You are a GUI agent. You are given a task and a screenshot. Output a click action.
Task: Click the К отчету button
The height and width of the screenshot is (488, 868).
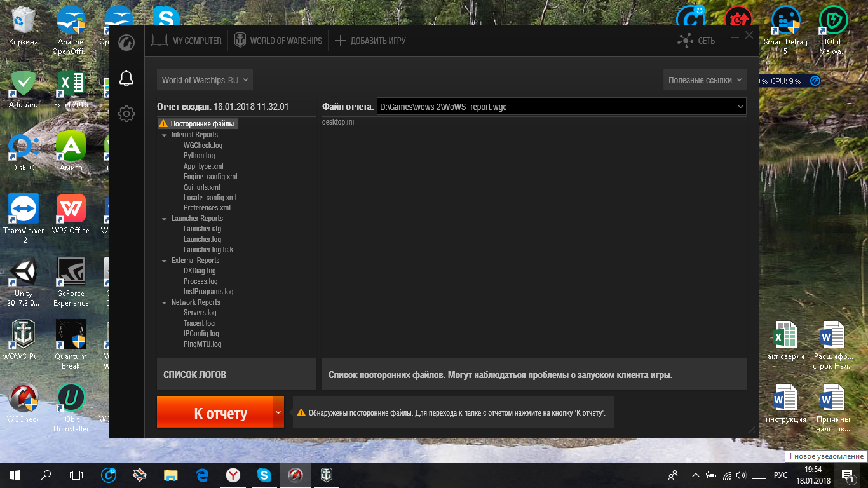[215, 413]
